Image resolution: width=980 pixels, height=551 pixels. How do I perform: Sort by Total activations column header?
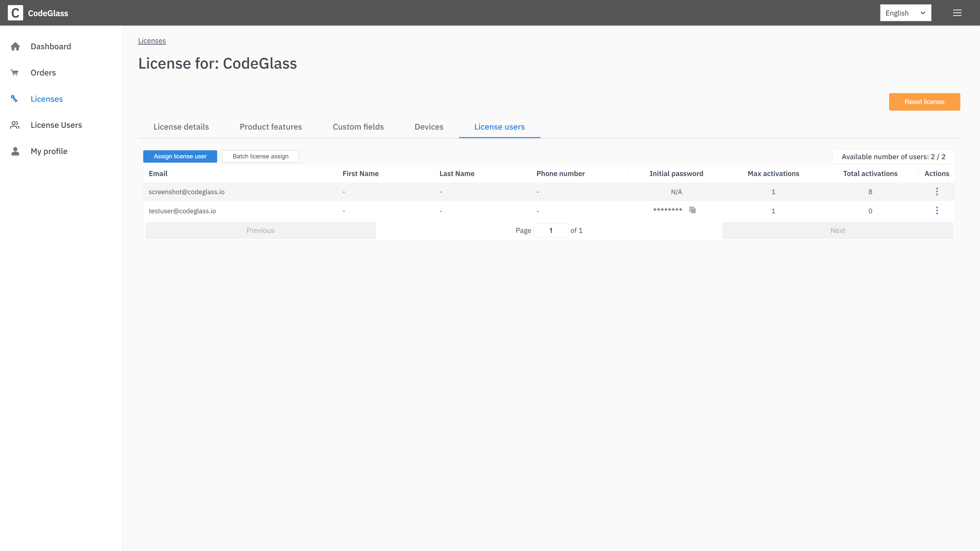coord(871,174)
